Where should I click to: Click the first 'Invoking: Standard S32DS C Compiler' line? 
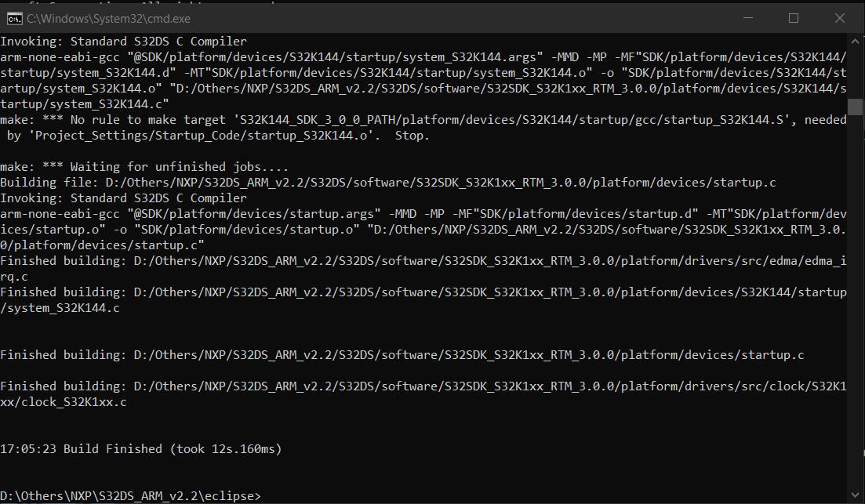tap(123, 42)
